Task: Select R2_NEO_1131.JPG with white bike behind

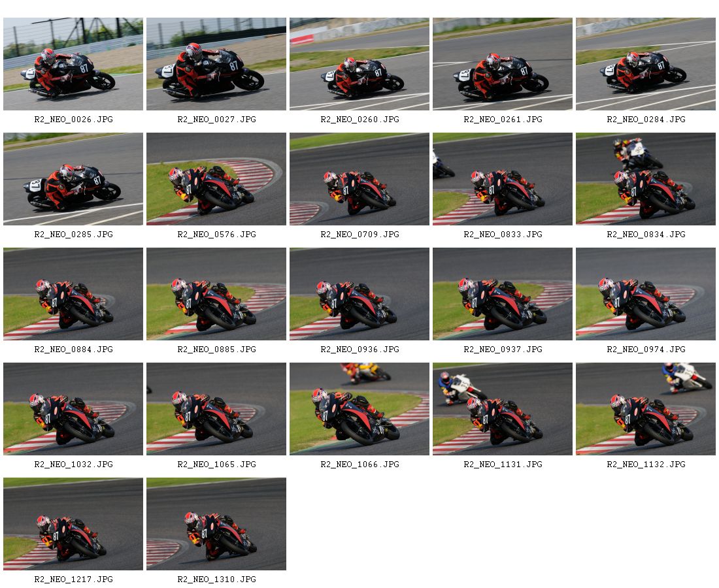Action: [502, 409]
